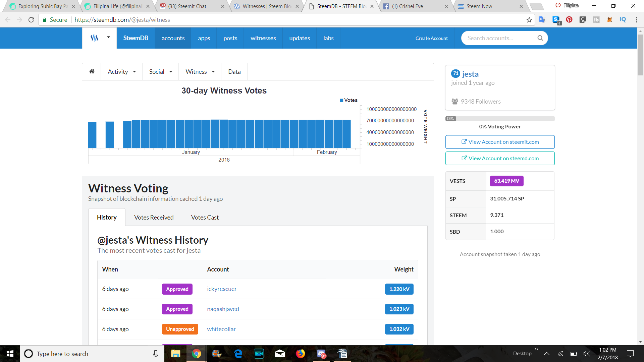
Task: Click the Cortana microphone icon
Action: pos(156,354)
